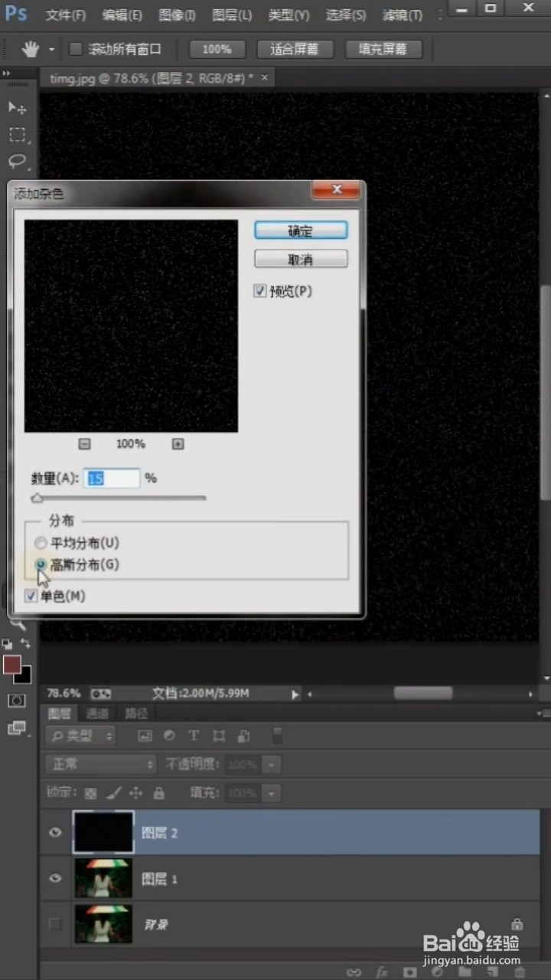
Task: Click the delete layer trash icon
Action: point(520,972)
